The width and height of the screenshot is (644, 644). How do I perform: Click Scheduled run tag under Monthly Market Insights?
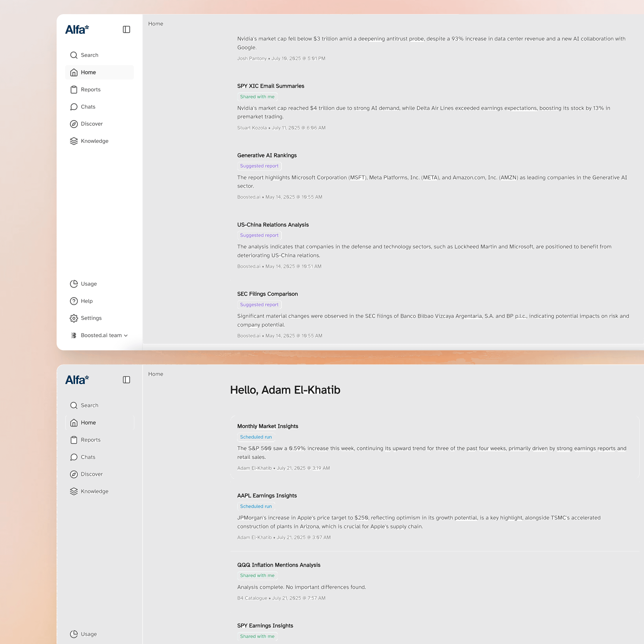point(256,437)
